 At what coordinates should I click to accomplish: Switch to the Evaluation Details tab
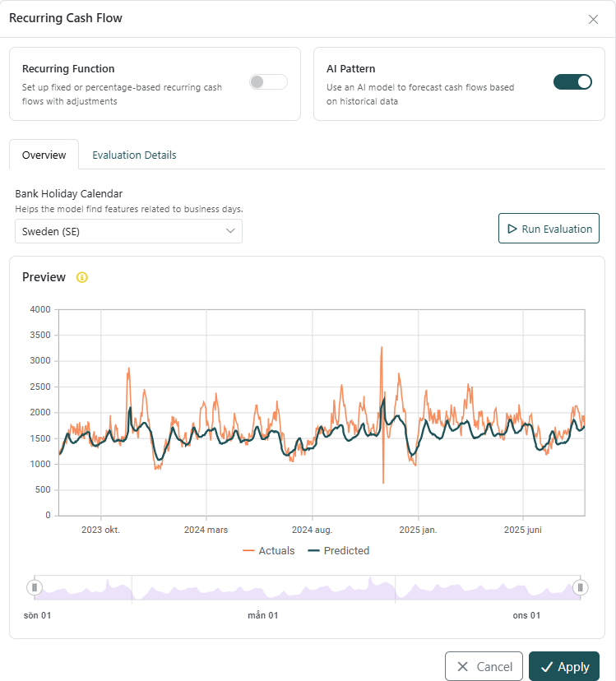(134, 155)
